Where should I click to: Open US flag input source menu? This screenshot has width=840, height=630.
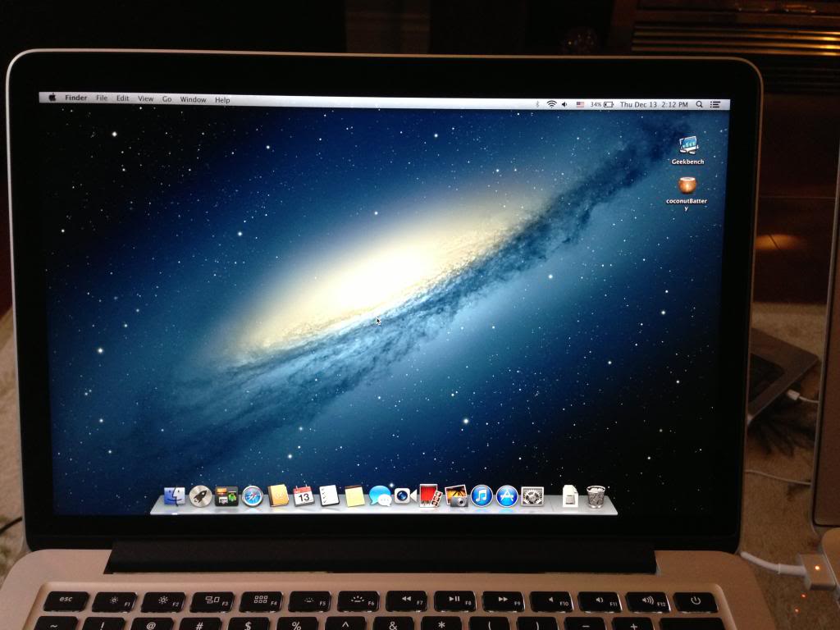[580, 104]
